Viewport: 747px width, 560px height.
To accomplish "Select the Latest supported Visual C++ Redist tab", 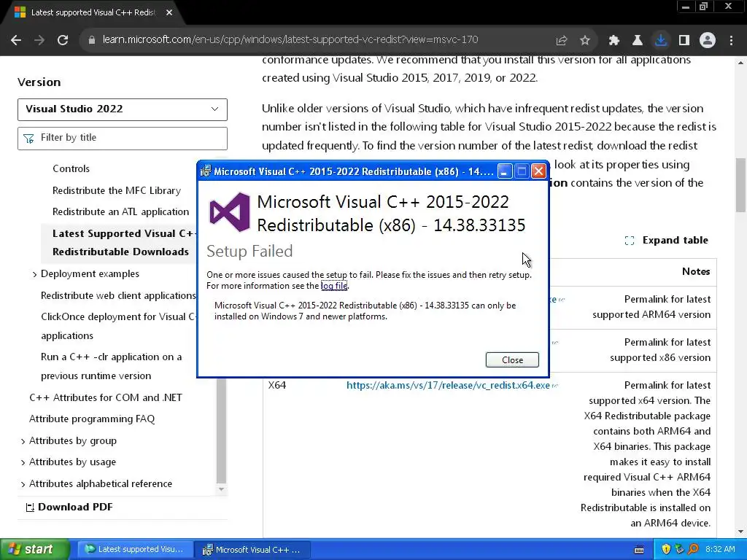I will point(93,13).
